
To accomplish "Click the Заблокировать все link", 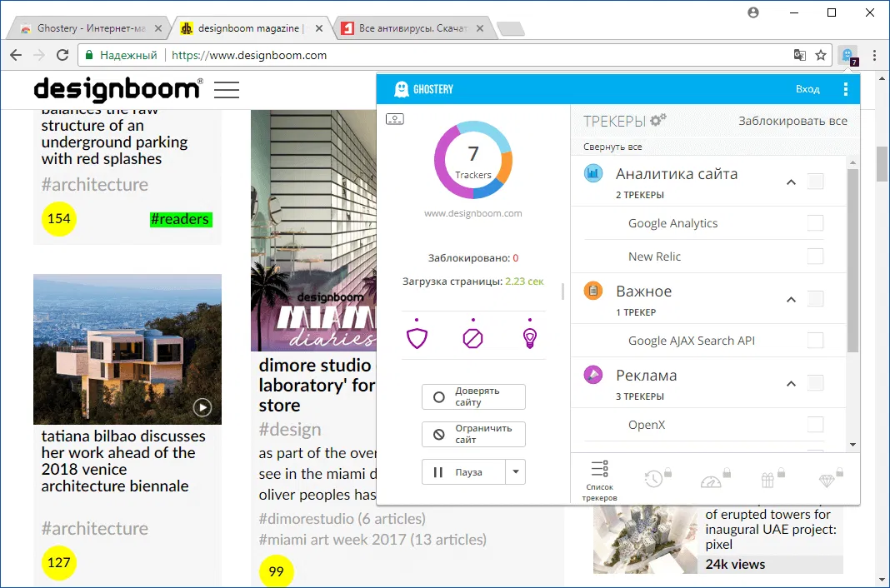I will tap(792, 121).
